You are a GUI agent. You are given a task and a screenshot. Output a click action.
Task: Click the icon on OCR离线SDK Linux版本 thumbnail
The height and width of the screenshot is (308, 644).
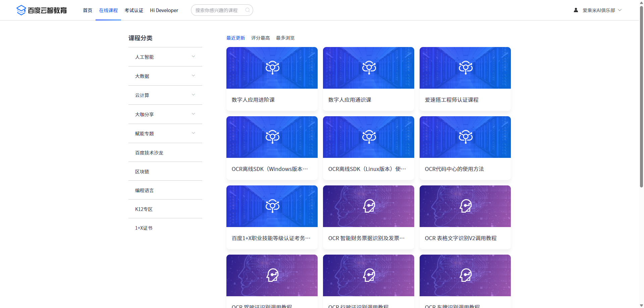point(369,137)
